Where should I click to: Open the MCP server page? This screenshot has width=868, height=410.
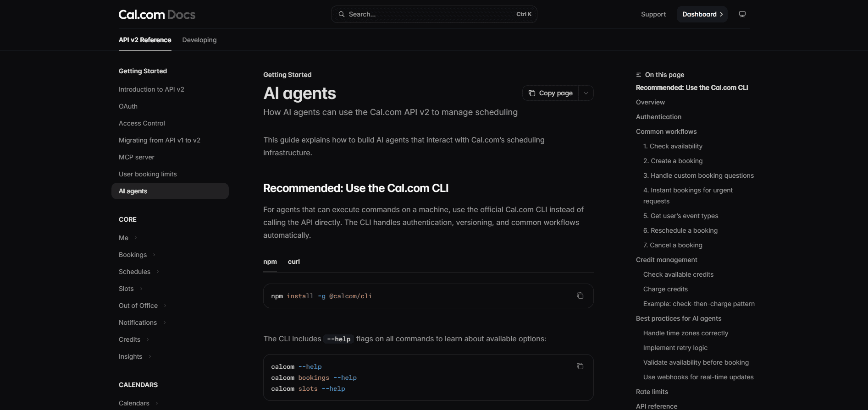pos(137,157)
